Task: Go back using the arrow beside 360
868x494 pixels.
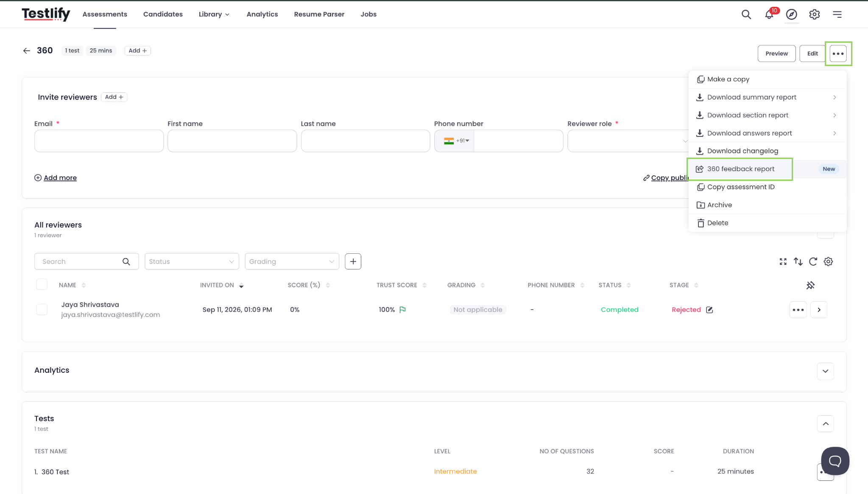Action: (27, 51)
